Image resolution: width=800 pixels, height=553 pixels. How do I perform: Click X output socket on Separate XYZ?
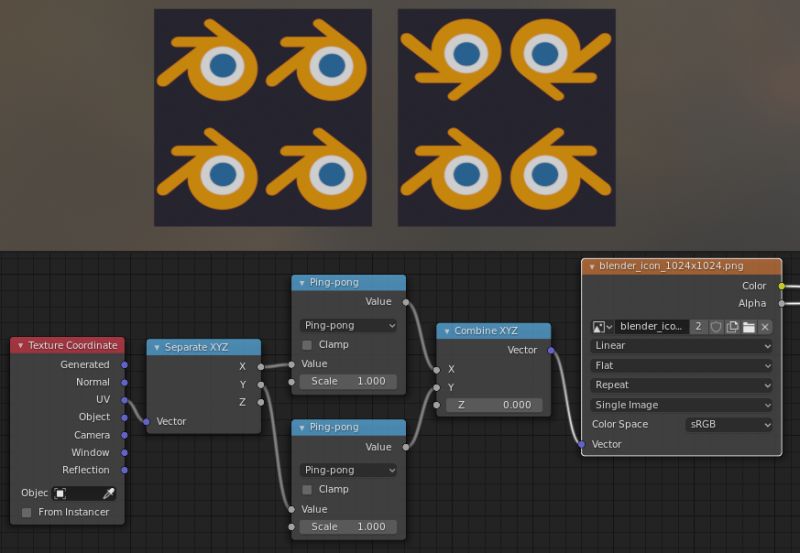(261, 367)
